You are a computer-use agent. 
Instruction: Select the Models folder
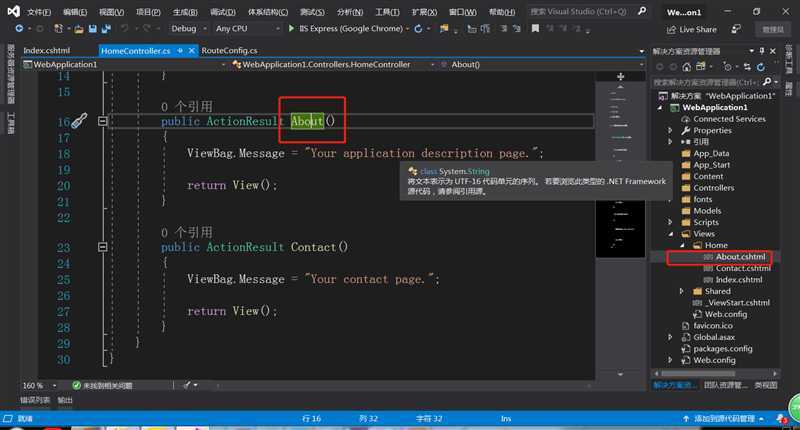[x=707, y=211]
